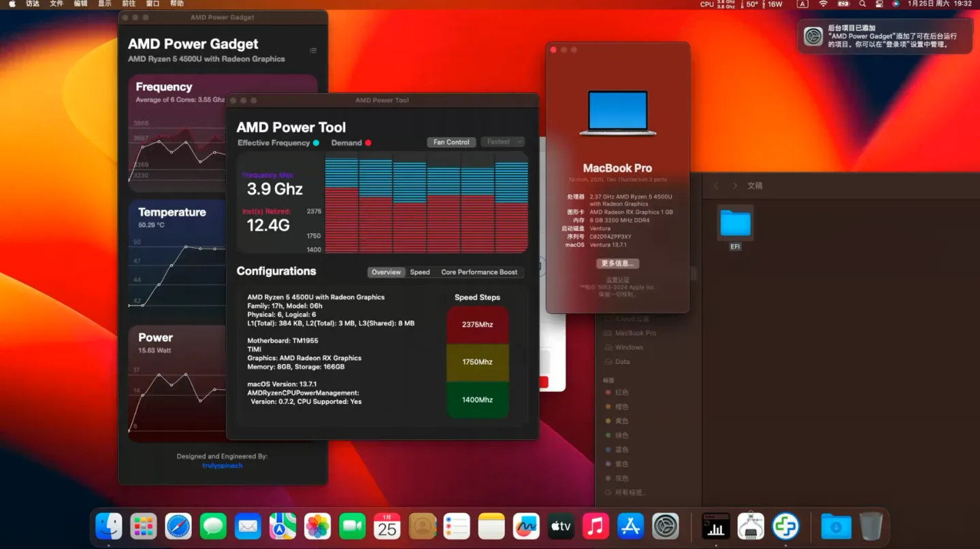Click the Finder forward navigation chevron

(735, 185)
